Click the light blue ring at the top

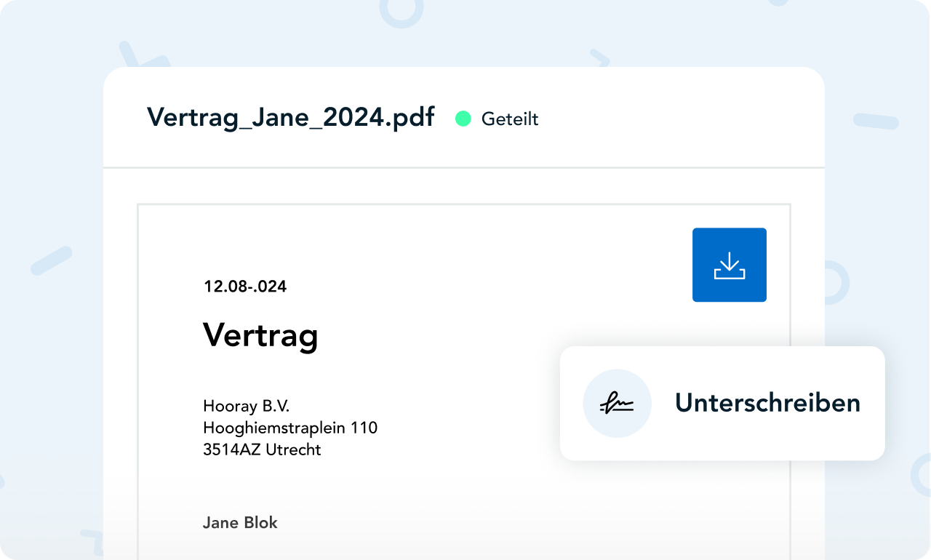pyautogui.click(x=401, y=10)
